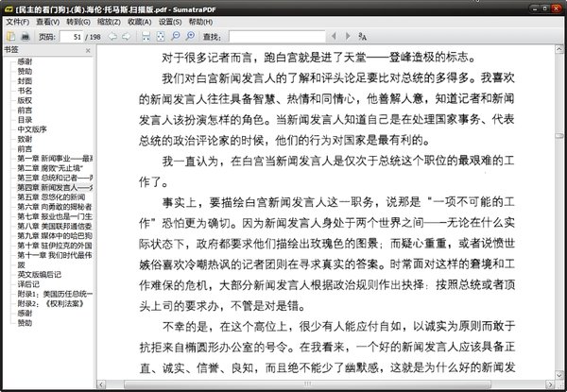The image size is (567, 392).
Task: Jump to 第五章 bookmark
Action: click(x=51, y=196)
